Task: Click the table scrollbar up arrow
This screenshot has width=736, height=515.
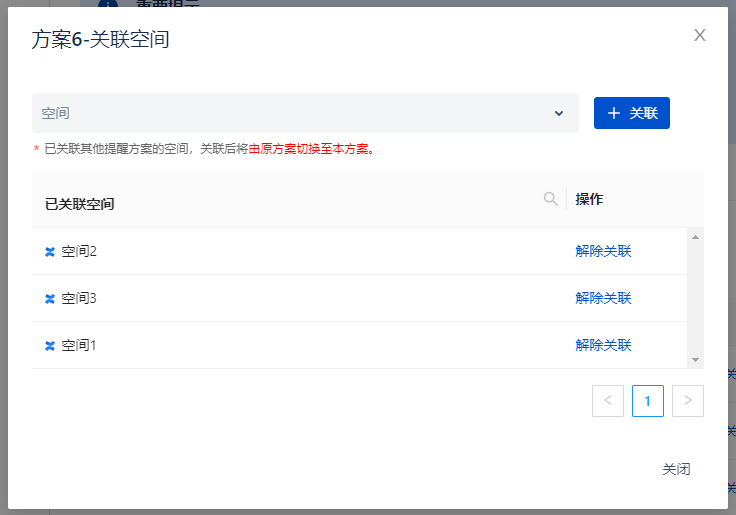Action: (695, 236)
